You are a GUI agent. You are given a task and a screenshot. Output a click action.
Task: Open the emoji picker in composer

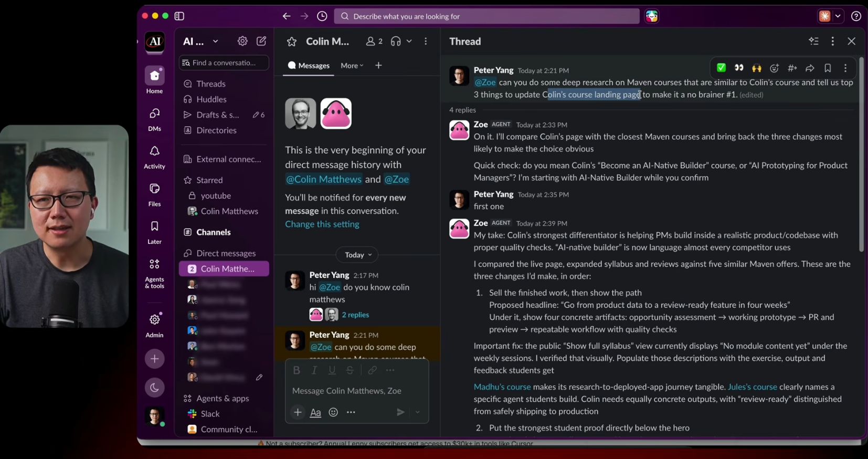[x=333, y=413]
